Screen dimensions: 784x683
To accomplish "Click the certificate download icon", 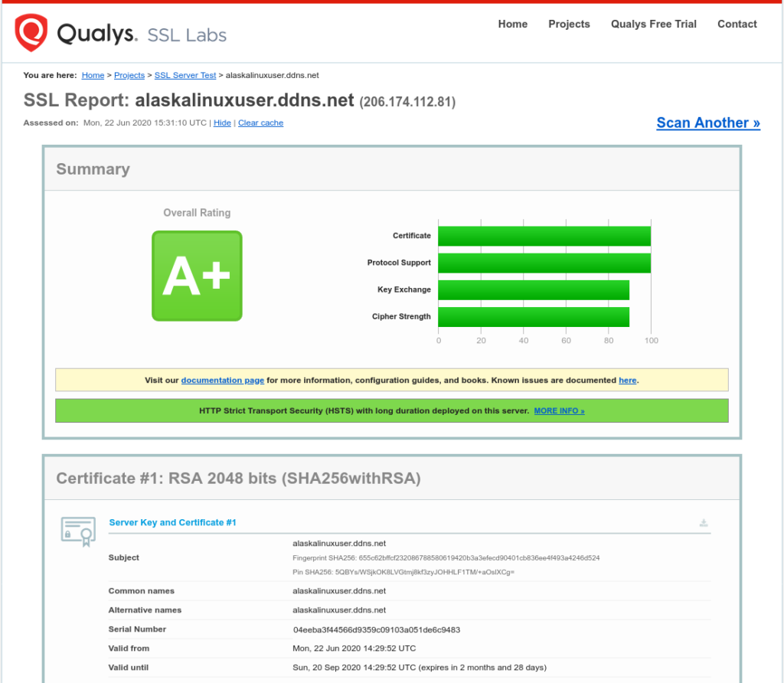I will (703, 523).
